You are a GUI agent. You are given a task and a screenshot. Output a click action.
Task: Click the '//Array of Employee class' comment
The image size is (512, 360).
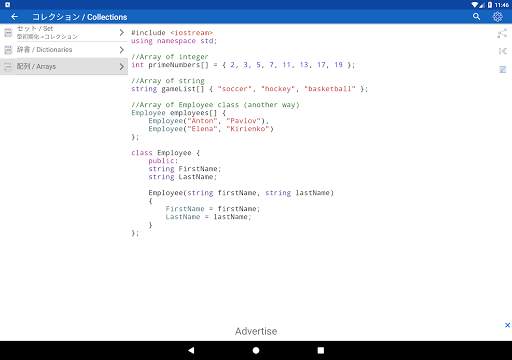215,105
